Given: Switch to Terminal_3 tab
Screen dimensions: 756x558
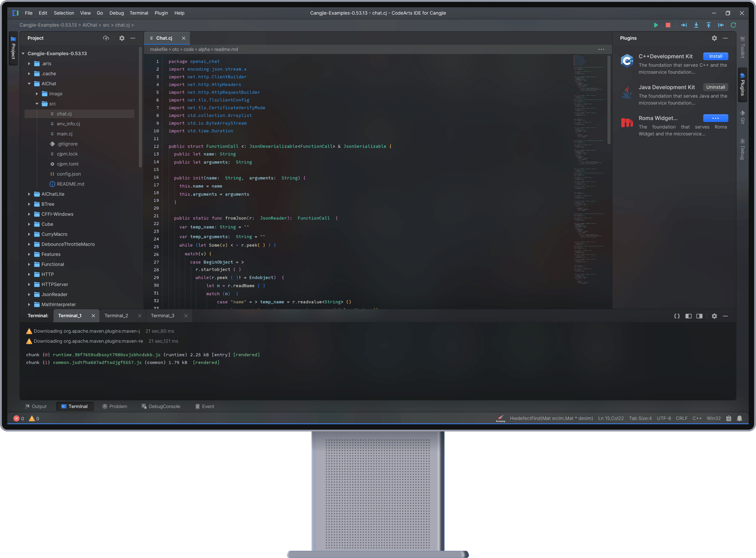Looking at the screenshot, I should point(163,316).
